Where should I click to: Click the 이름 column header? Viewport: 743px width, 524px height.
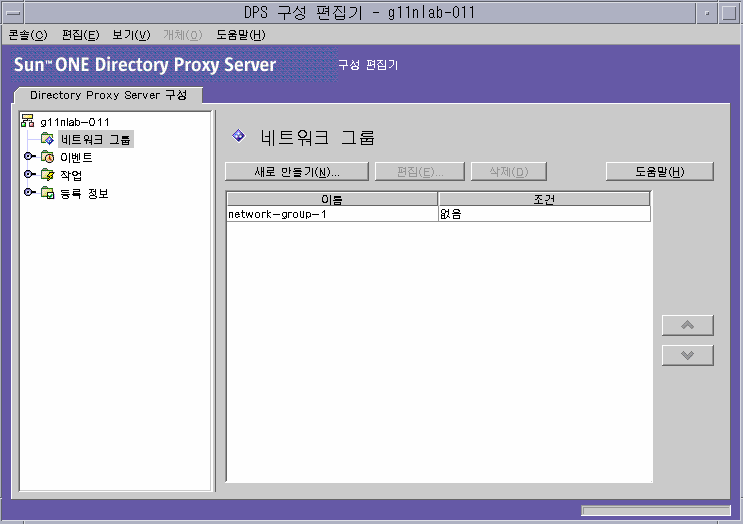click(332, 199)
